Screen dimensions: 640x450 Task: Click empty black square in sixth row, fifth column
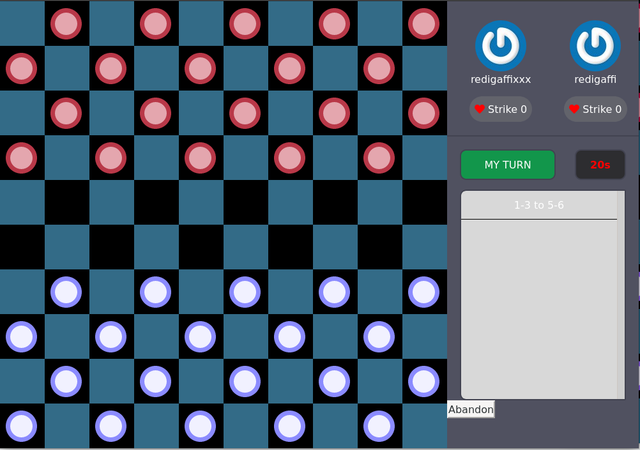(x=201, y=247)
